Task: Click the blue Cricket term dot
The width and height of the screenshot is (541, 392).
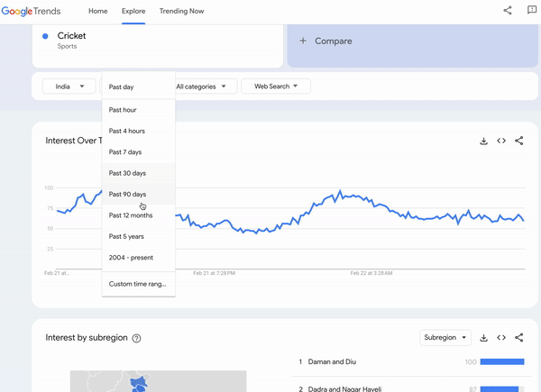Action: pyautogui.click(x=45, y=36)
